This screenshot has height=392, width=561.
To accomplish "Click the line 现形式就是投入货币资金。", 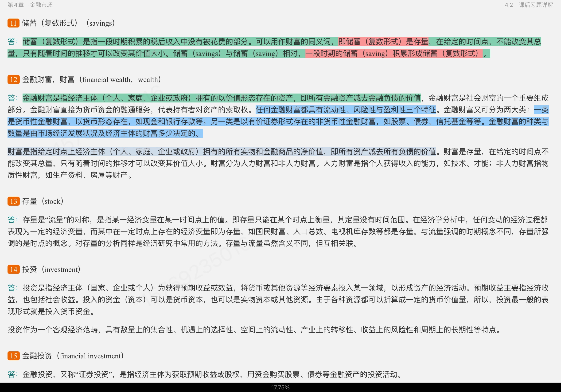I will [51, 311].
